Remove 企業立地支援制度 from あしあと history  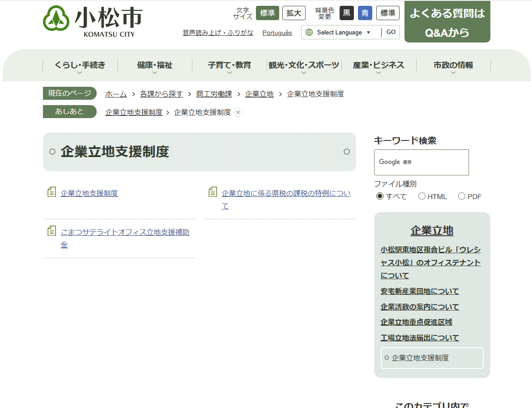238,112
